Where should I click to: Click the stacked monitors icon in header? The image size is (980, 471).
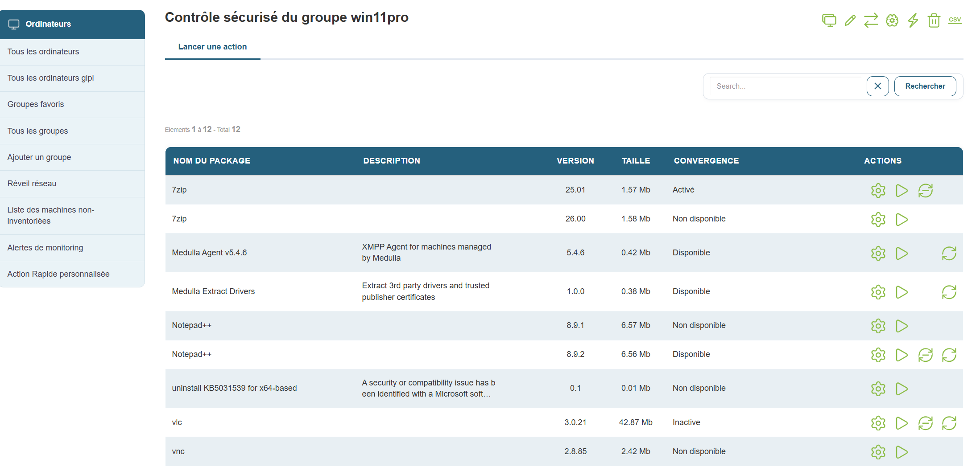tap(829, 20)
